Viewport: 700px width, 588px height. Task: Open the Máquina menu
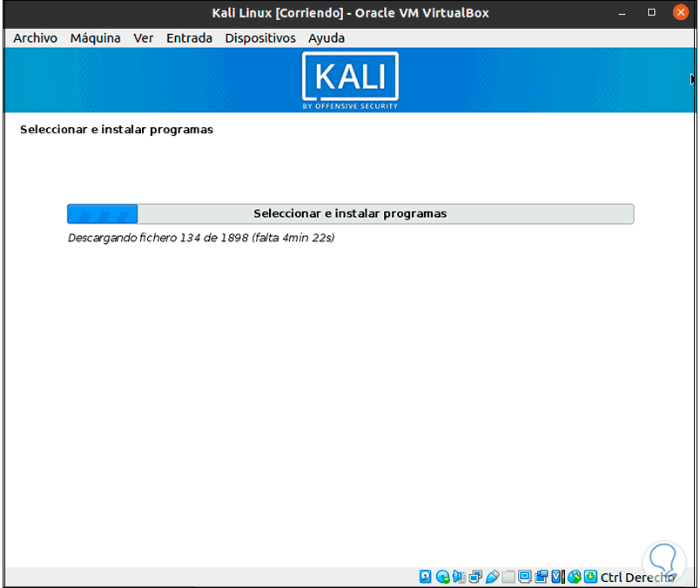coord(95,38)
